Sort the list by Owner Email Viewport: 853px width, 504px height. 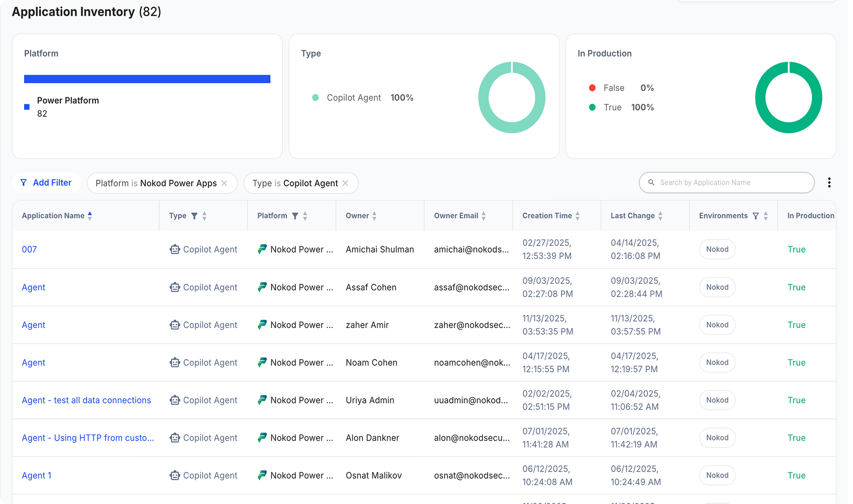click(484, 216)
